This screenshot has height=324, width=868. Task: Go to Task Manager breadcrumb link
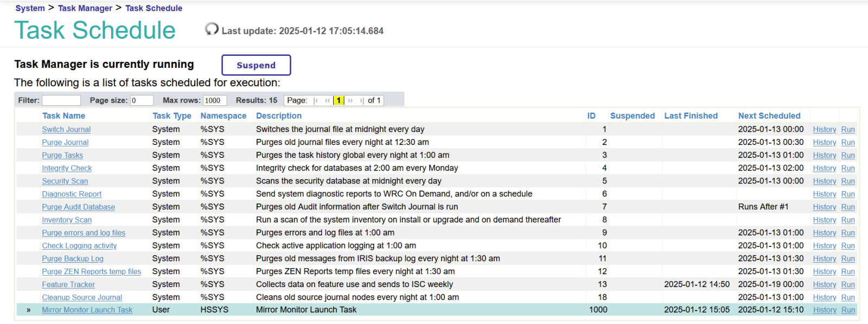point(85,8)
